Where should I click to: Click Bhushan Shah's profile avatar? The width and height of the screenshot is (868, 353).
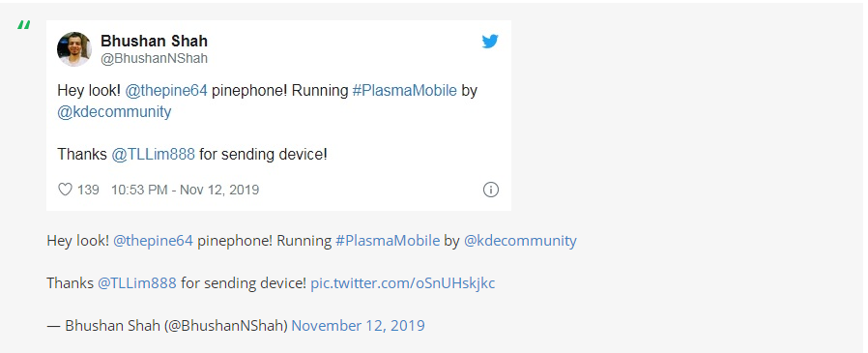(x=74, y=48)
